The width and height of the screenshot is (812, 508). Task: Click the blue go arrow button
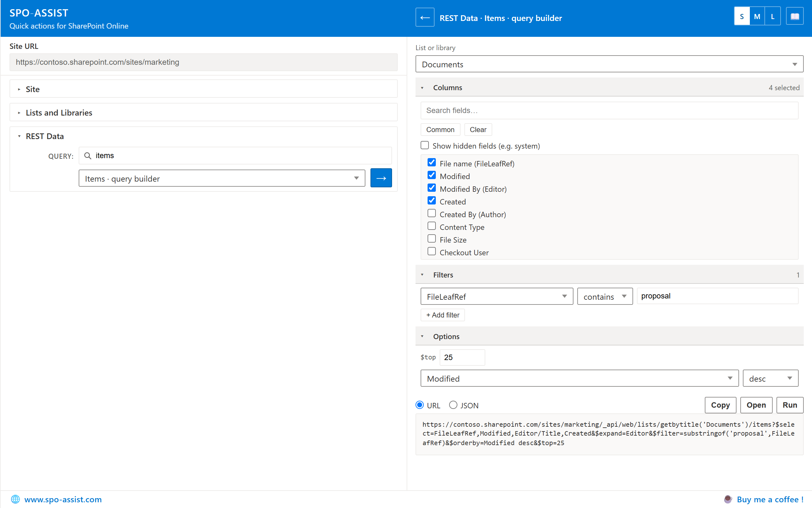point(381,178)
